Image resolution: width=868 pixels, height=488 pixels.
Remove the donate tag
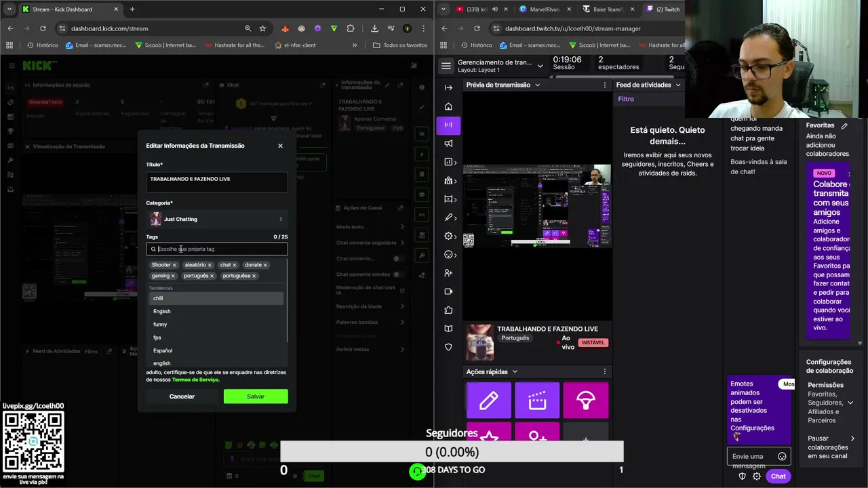tap(265, 265)
